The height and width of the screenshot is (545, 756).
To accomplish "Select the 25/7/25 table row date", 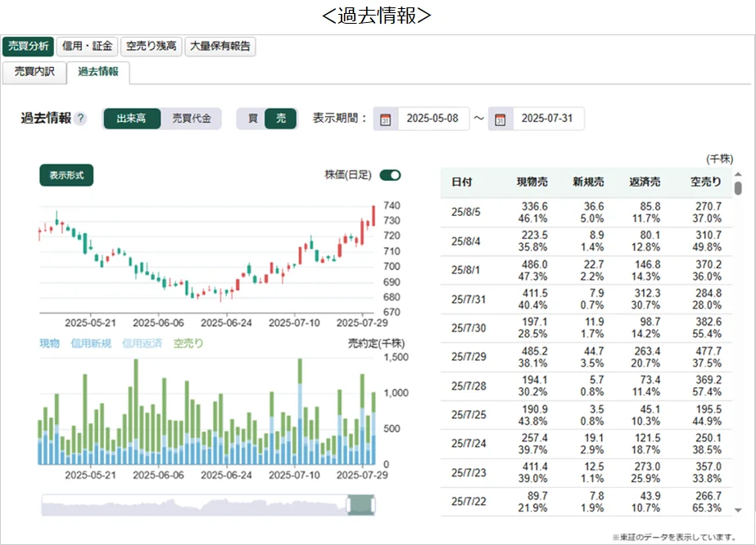I will coord(469,415).
